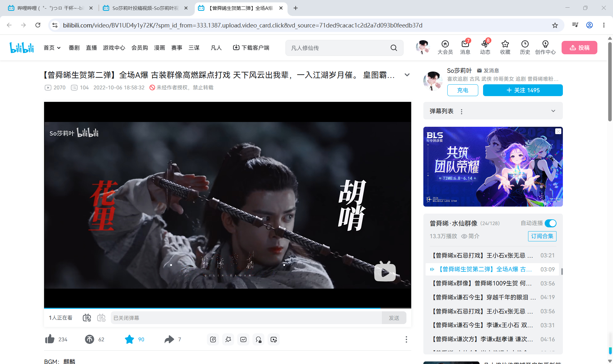Click the 发送 danmaku button
This screenshot has width=613, height=364.
pyautogui.click(x=394, y=318)
